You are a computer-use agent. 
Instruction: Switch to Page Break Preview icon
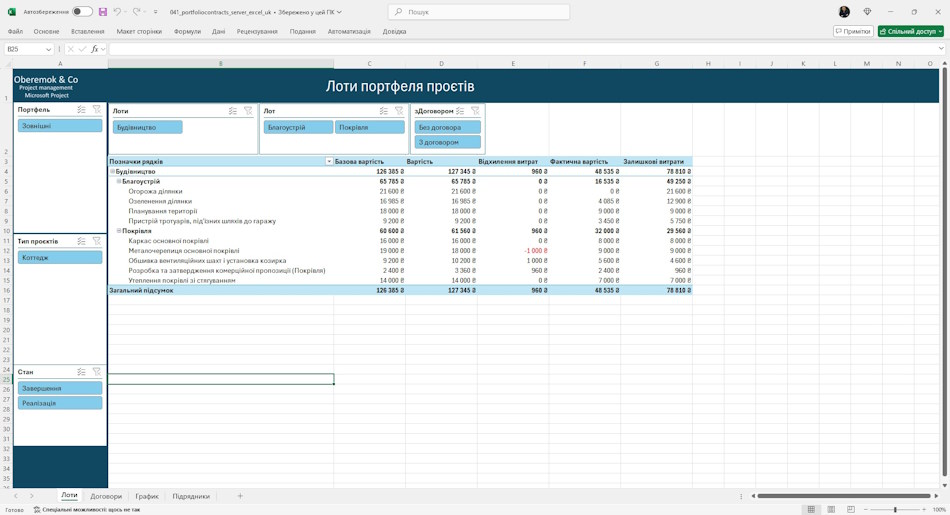tap(851, 510)
